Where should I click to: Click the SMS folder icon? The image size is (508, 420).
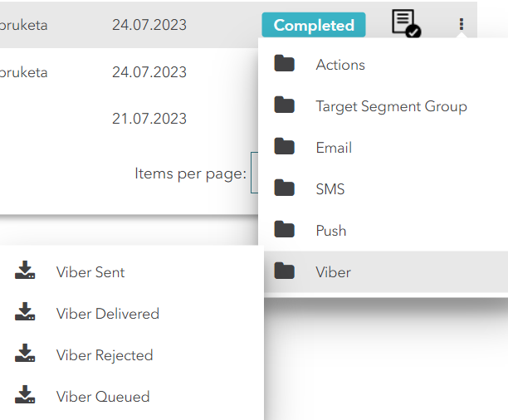285,188
